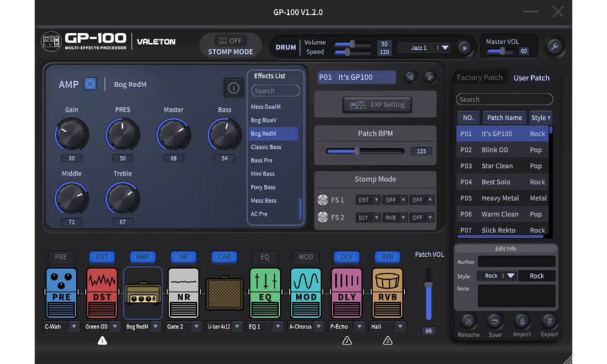Choose AC Pre in Effects List
Image resolution: width=607 pixels, height=364 pixels.
(259, 214)
